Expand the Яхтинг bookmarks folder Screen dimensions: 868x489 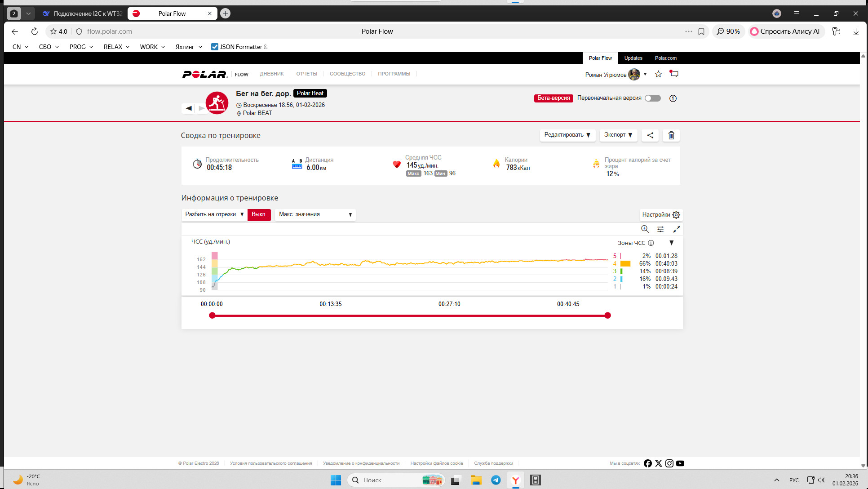[189, 47]
